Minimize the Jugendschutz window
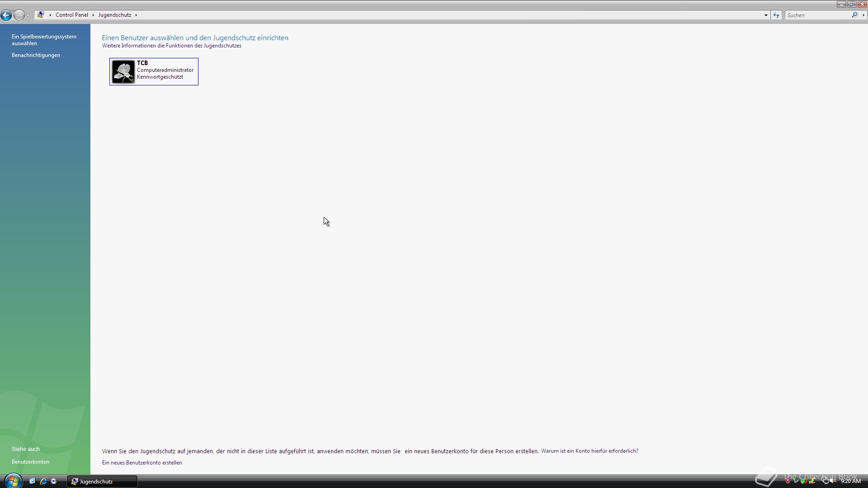868x488 pixels. pyautogui.click(x=841, y=4)
